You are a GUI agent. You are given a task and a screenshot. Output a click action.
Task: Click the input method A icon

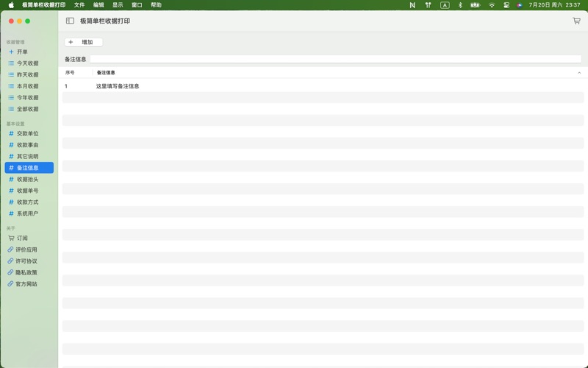point(445,5)
